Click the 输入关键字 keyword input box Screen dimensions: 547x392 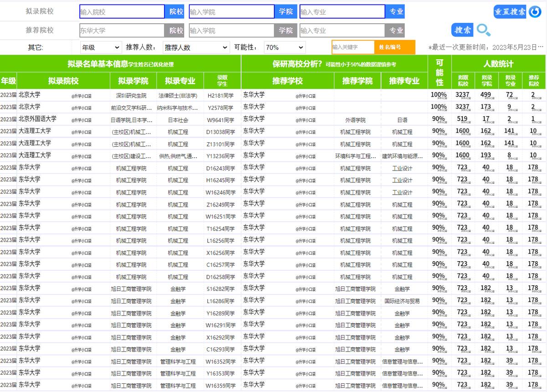[x=351, y=47]
